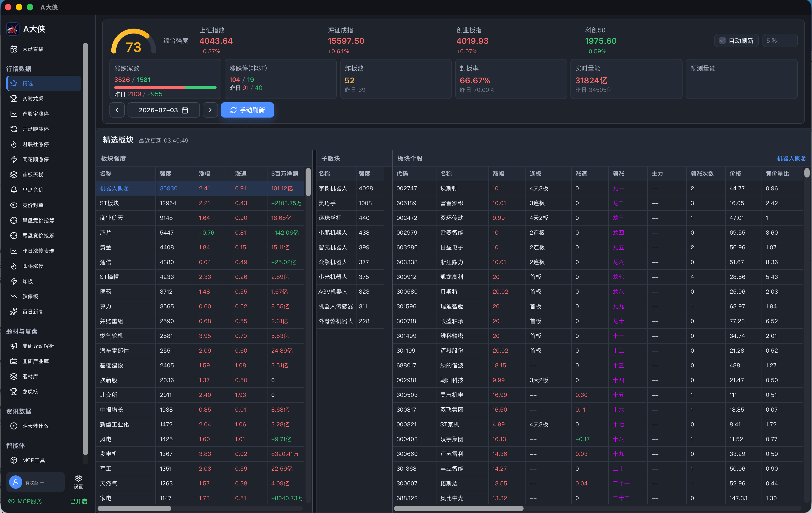Select 机器人概念 row in 板块强度

tap(200, 188)
